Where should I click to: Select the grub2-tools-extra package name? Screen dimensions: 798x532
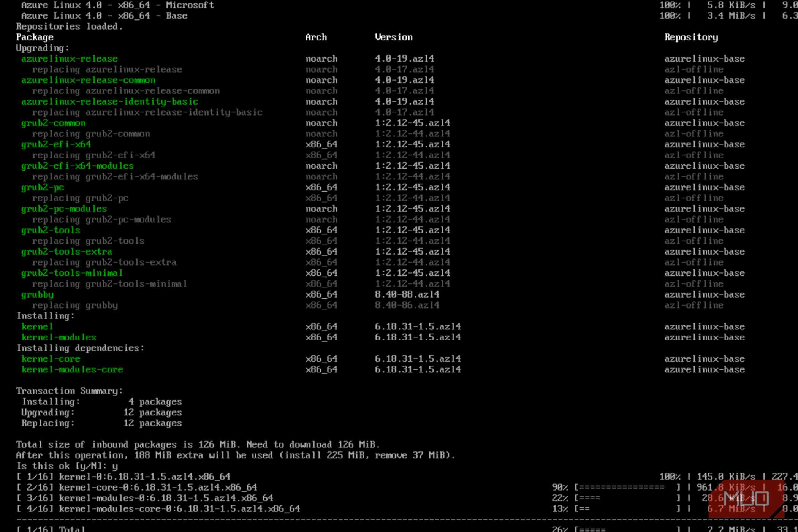[67, 252]
